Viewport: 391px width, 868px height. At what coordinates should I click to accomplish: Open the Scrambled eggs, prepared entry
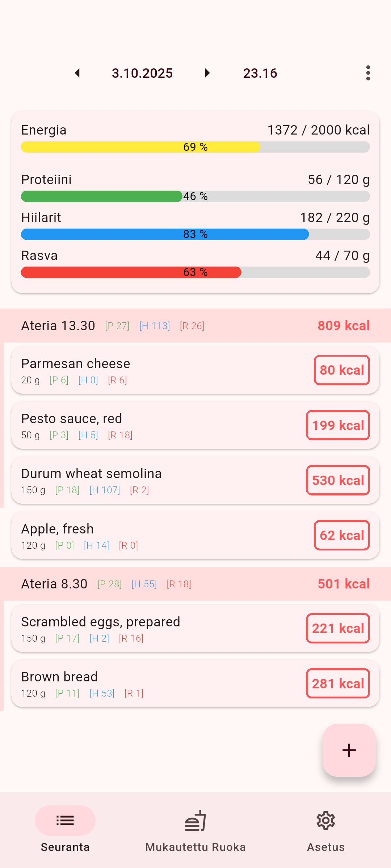[156, 629]
